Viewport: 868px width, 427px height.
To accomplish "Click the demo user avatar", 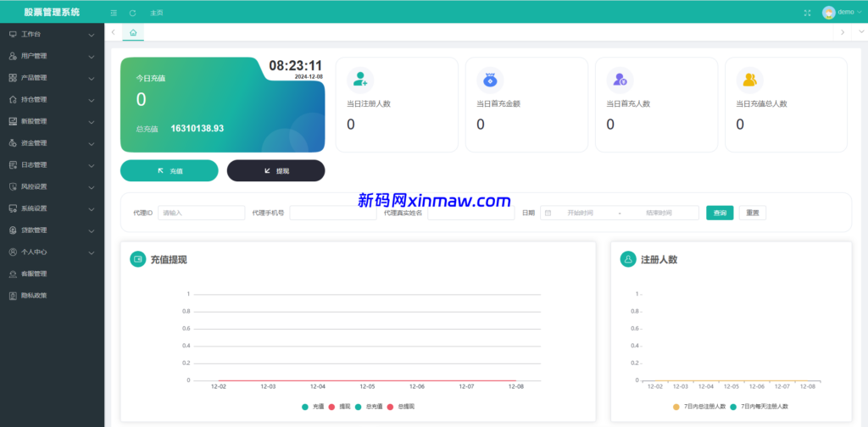I will pos(828,13).
